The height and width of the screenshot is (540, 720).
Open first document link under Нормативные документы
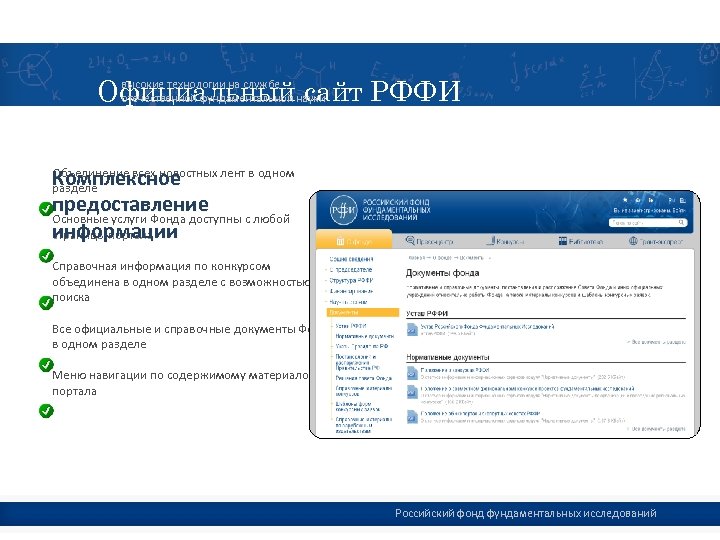(x=455, y=370)
